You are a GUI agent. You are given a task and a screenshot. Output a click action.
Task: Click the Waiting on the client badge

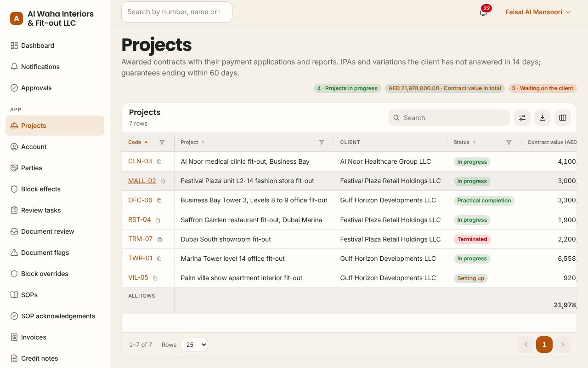pos(543,88)
